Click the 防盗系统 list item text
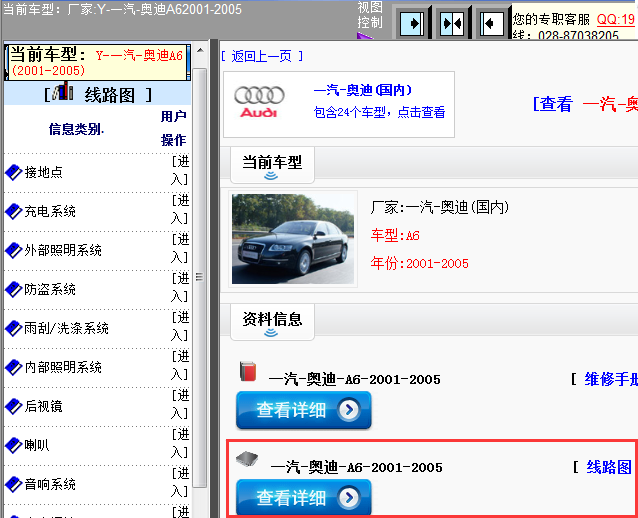Viewport: 638px width, 518px height. [50, 289]
